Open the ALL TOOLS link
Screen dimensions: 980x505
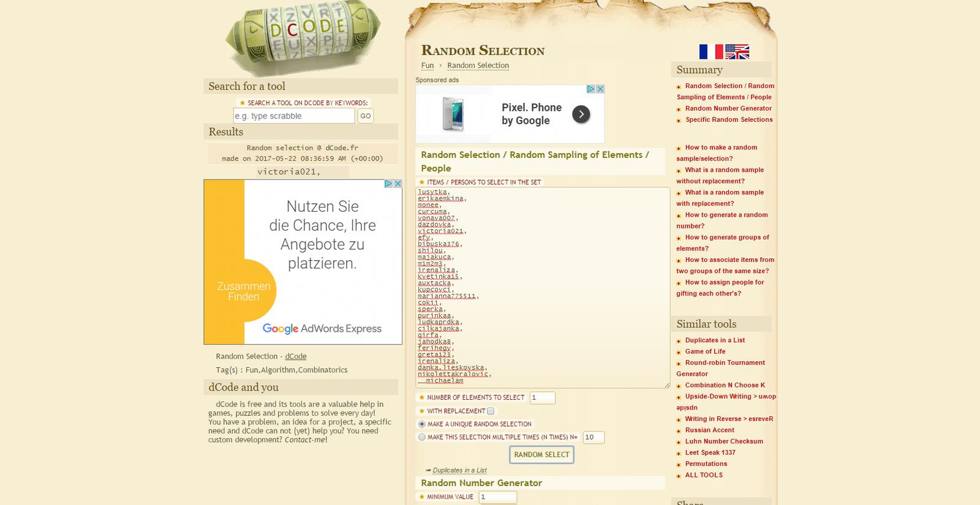(x=704, y=475)
